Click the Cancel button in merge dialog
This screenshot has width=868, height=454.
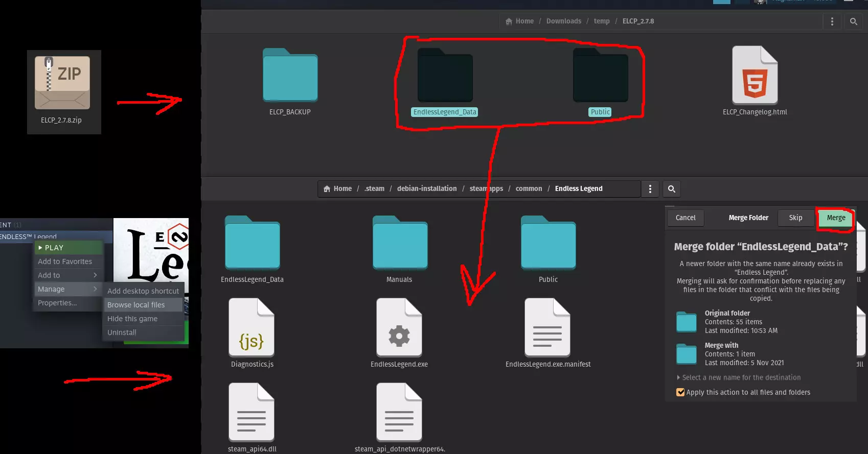(x=686, y=218)
